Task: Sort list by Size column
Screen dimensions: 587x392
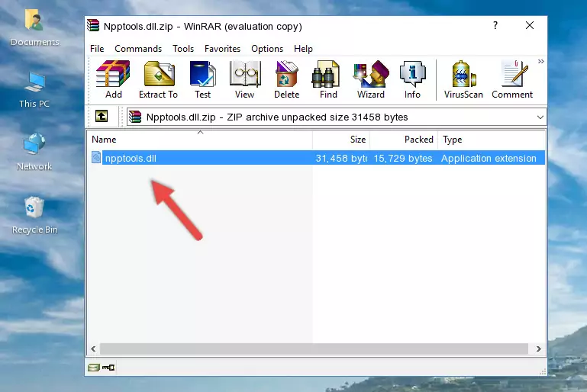Action: coord(341,140)
